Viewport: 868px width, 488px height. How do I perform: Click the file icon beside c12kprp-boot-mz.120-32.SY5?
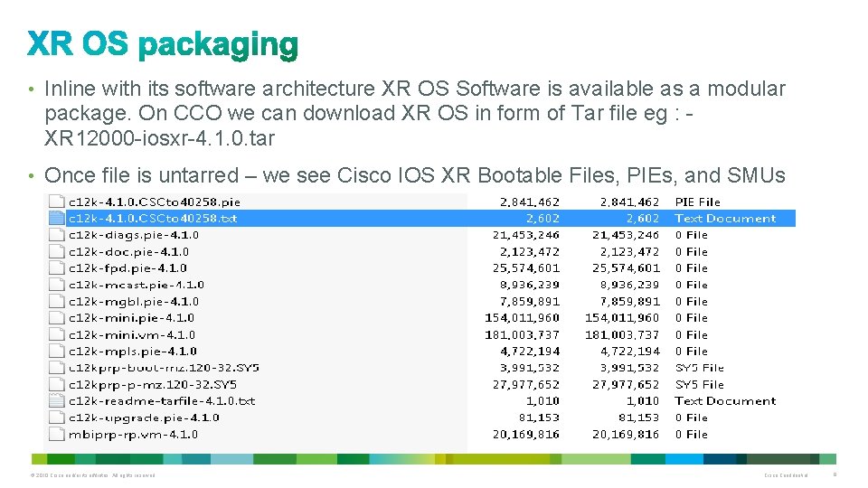pos(56,368)
